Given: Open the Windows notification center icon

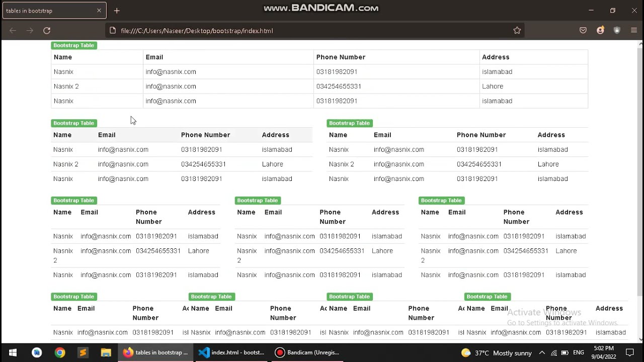Looking at the screenshot, I should pyautogui.click(x=630, y=352).
